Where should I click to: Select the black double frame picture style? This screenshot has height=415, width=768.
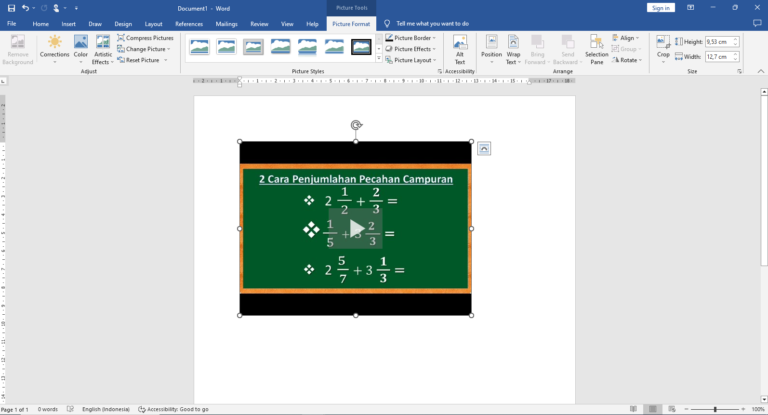pos(361,47)
